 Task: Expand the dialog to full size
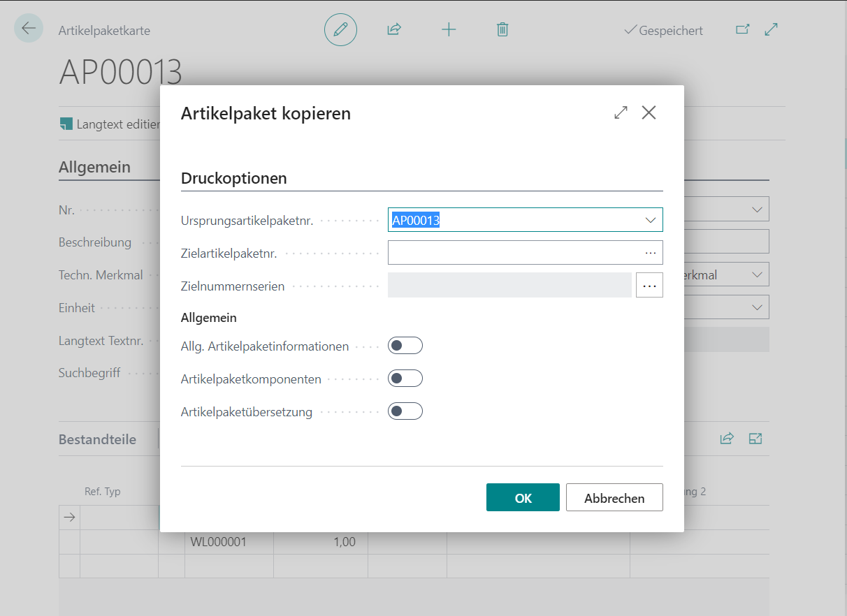(621, 112)
